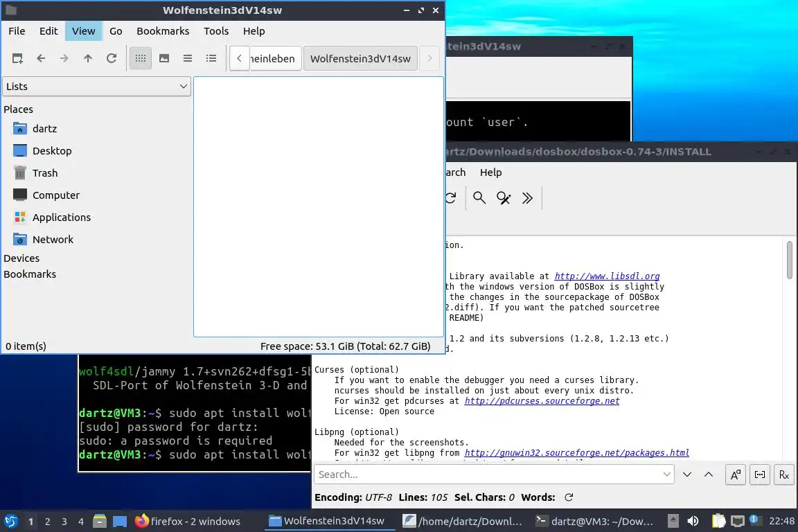Follow the http://www.libsdl.org link

pos(607,276)
